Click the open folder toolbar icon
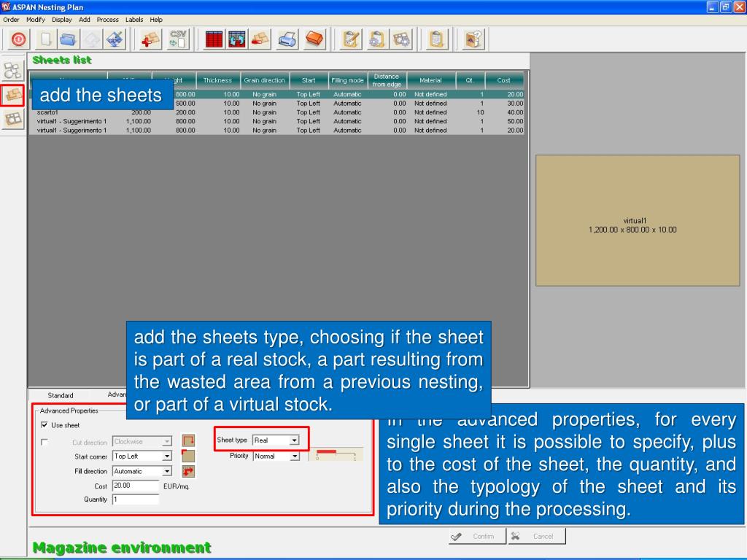 (69, 40)
